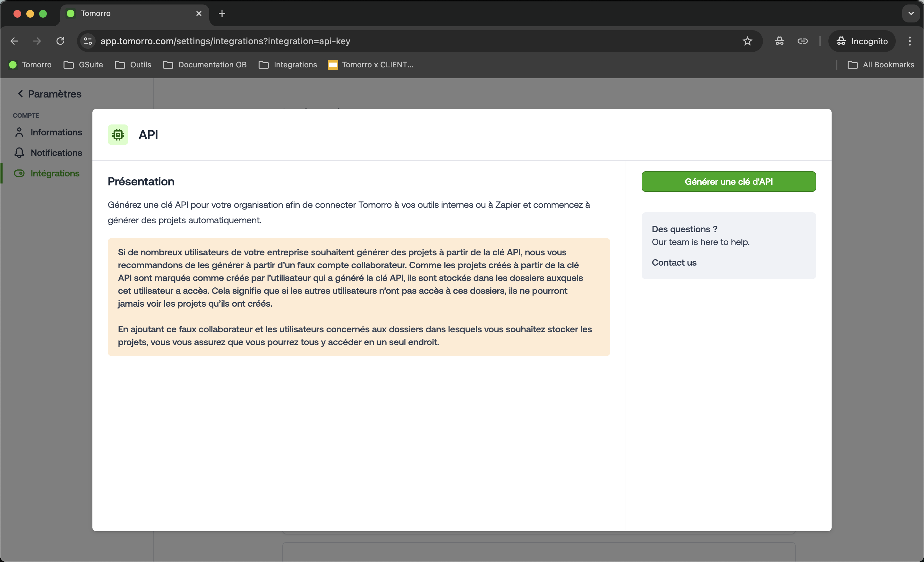Click the incognito extension icon in toolbar

779,41
